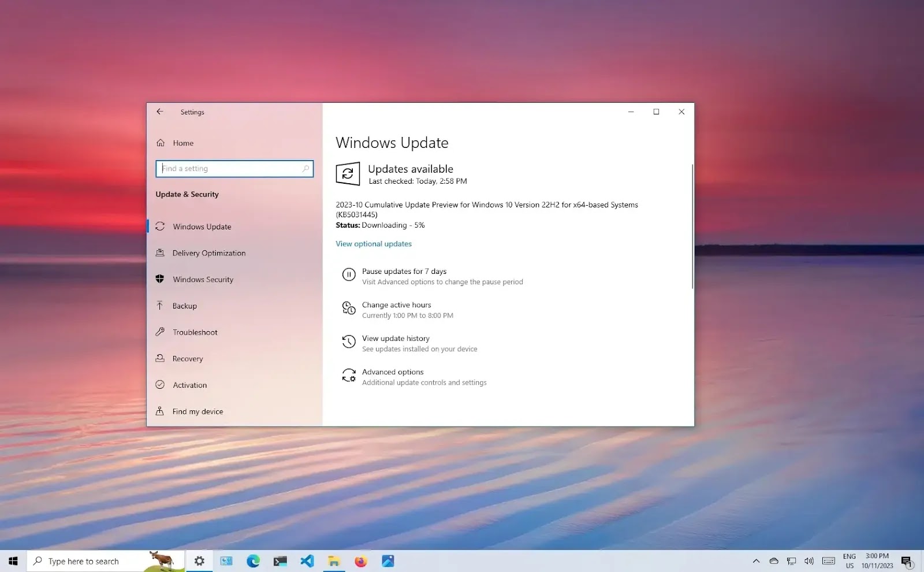Open Settings gear on the taskbar
Image resolution: width=924 pixels, height=572 pixels.
[199, 561]
